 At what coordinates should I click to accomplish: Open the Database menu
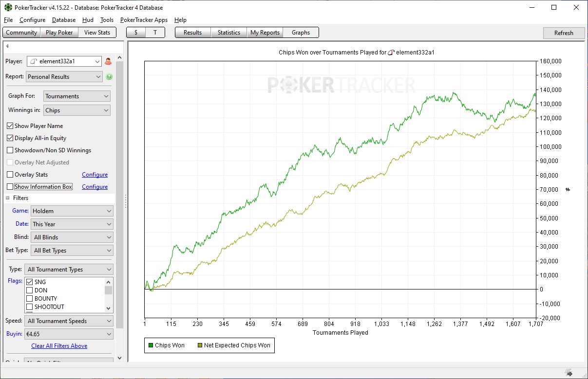64,20
